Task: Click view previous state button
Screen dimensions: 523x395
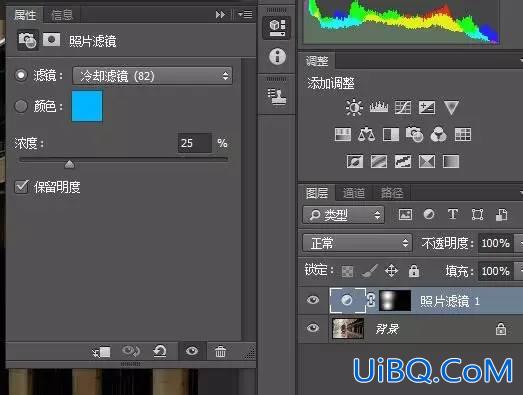Action: pos(131,351)
